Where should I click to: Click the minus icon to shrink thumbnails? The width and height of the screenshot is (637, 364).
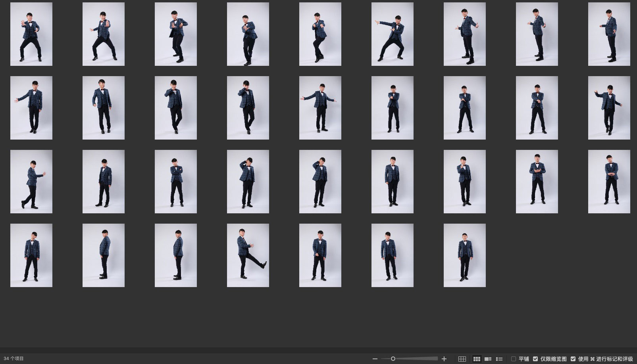click(375, 359)
